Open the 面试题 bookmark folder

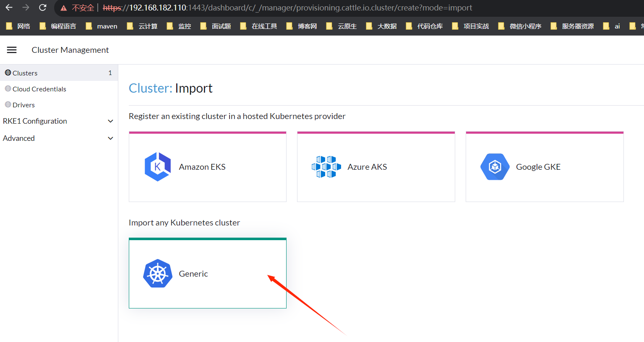click(x=216, y=26)
